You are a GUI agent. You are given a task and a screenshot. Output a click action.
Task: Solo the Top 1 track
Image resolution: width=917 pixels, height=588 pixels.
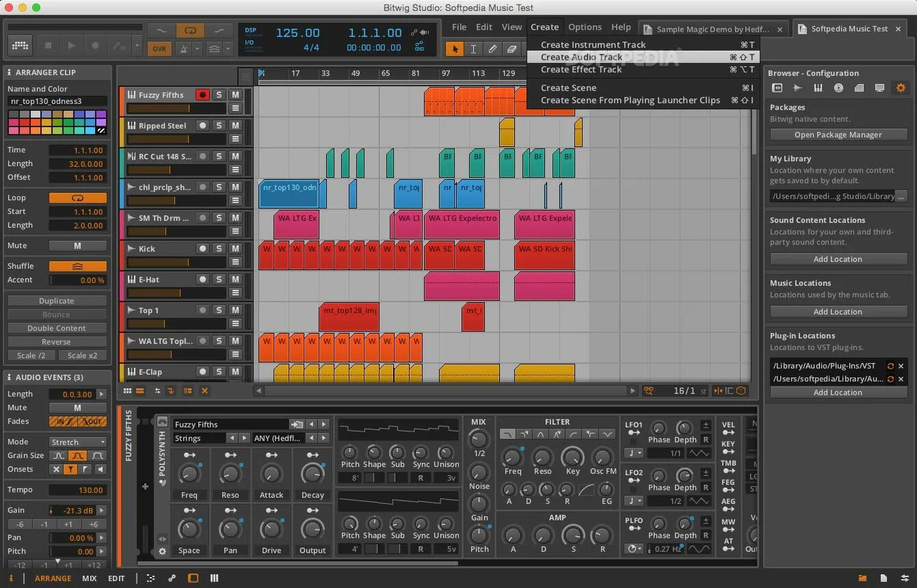pyautogui.click(x=219, y=310)
